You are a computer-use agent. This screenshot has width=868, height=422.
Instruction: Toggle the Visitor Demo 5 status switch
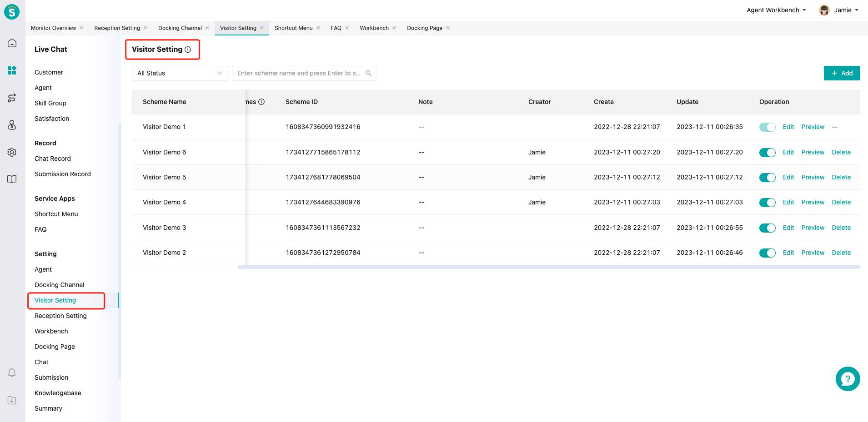pyautogui.click(x=768, y=178)
